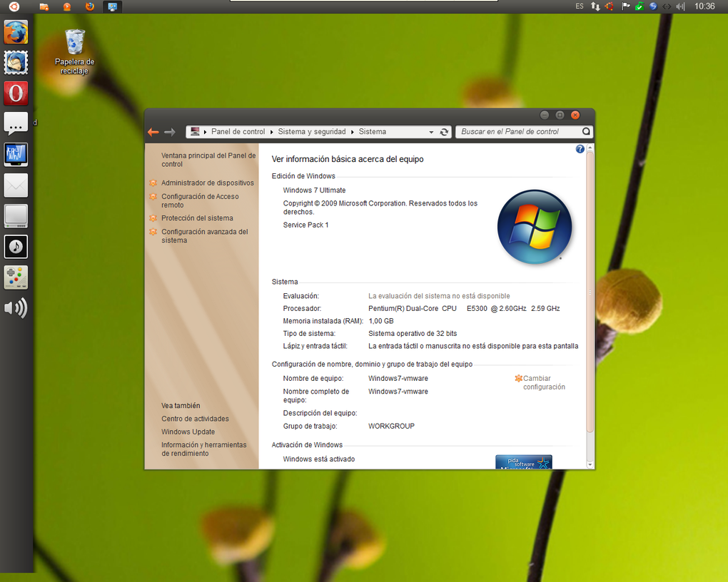
Task: Launch the orange media player panel icon
Action: click(x=67, y=6)
